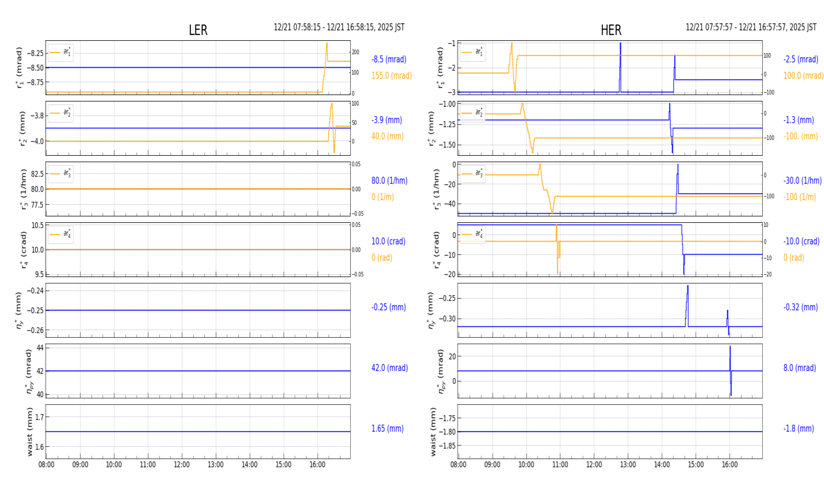Select the LER waist (mm) y-axis label
This screenshot has height=504, width=824.
pos(29,432)
